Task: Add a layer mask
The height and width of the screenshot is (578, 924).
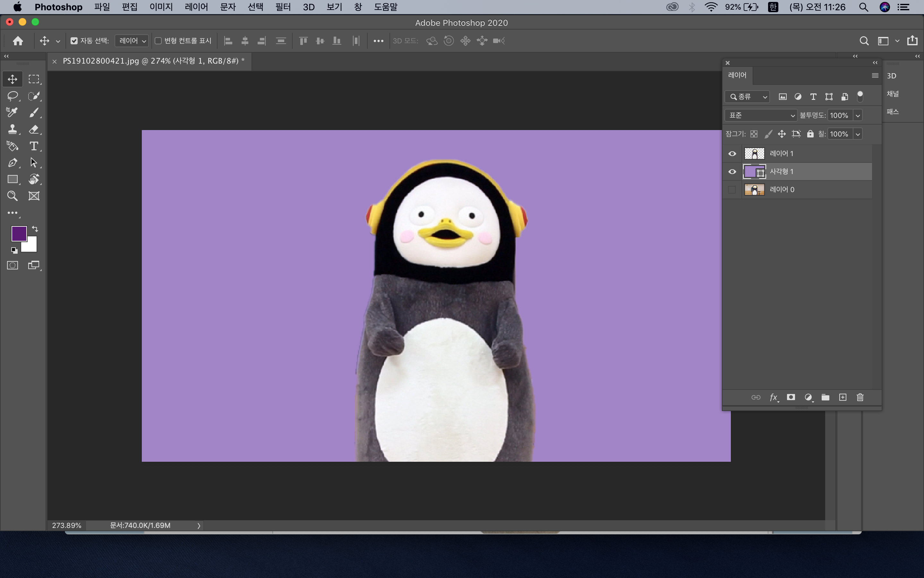Action: (x=791, y=397)
